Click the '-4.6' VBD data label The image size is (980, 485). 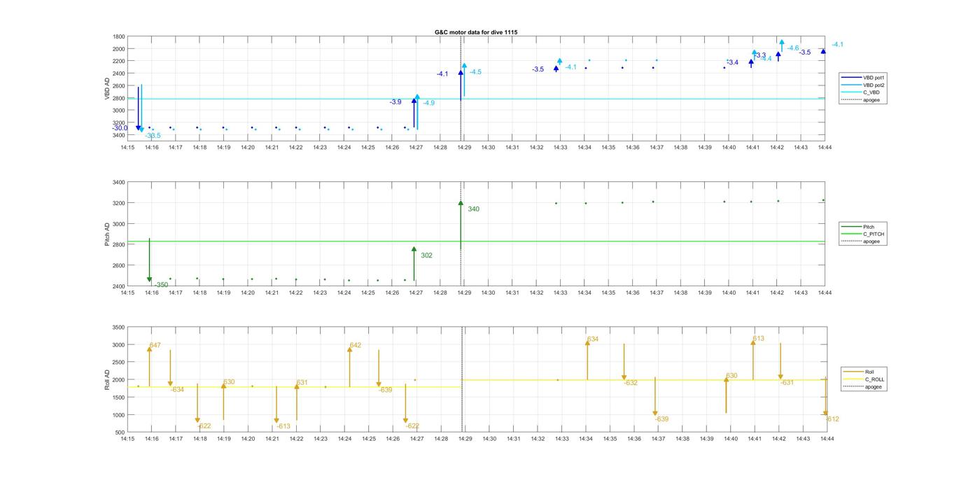click(x=792, y=48)
